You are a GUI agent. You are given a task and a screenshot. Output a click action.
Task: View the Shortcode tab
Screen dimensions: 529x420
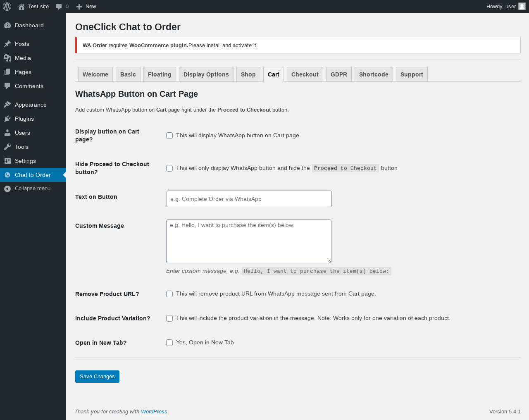coord(374,74)
